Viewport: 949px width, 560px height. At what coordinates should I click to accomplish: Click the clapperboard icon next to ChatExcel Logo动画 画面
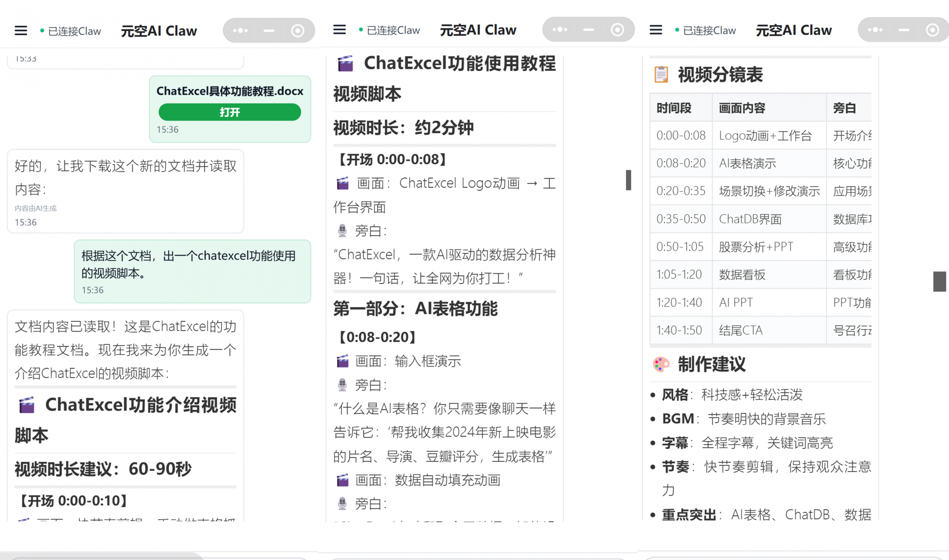pyautogui.click(x=342, y=183)
